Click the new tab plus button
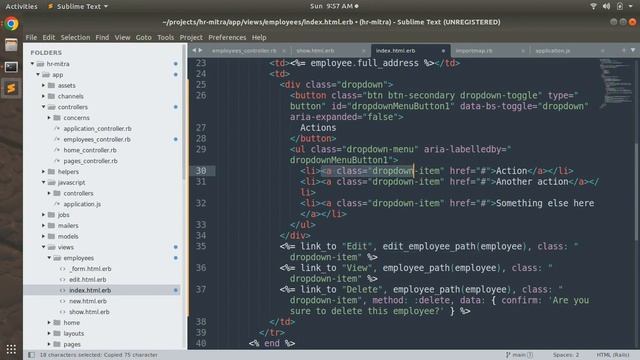Viewport: 640px width, 360px height. click(624, 50)
